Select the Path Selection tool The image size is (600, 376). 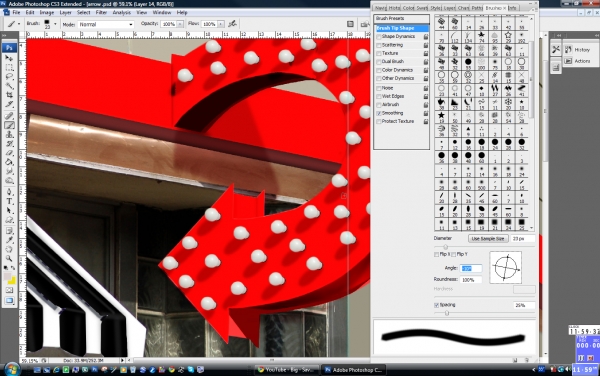coord(9,210)
